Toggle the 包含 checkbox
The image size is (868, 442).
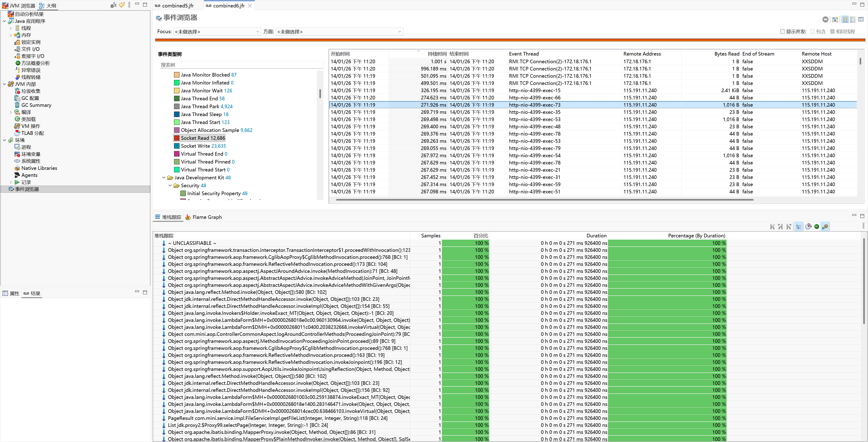tap(812, 31)
